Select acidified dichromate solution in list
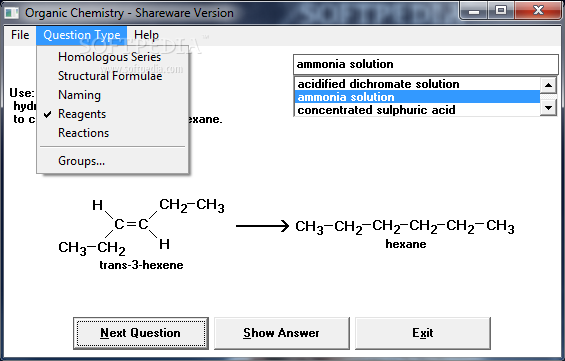565x361 pixels. [x=417, y=84]
